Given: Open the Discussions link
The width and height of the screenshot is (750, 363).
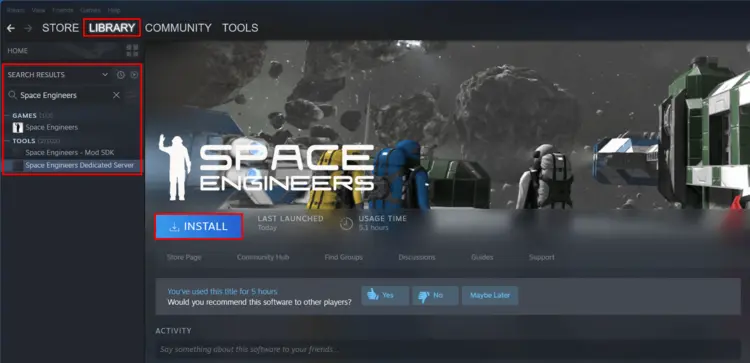Looking at the screenshot, I should [x=417, y=257].
